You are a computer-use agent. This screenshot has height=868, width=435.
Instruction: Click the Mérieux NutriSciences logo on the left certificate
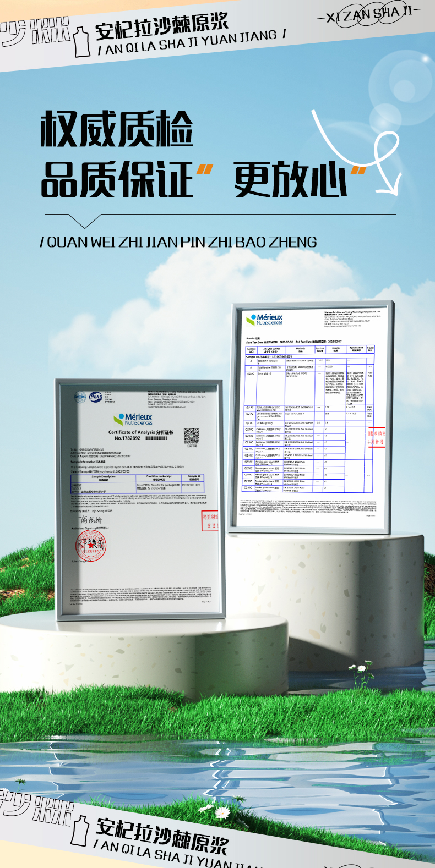pos(133,419)
